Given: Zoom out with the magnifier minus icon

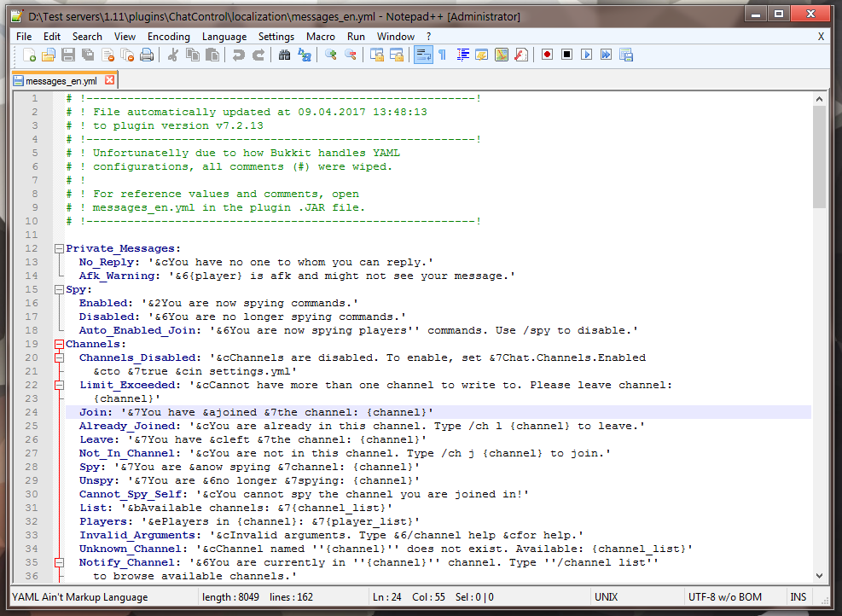Looking at the screenshot, I should pyautogui.click(x=351, y=55).
